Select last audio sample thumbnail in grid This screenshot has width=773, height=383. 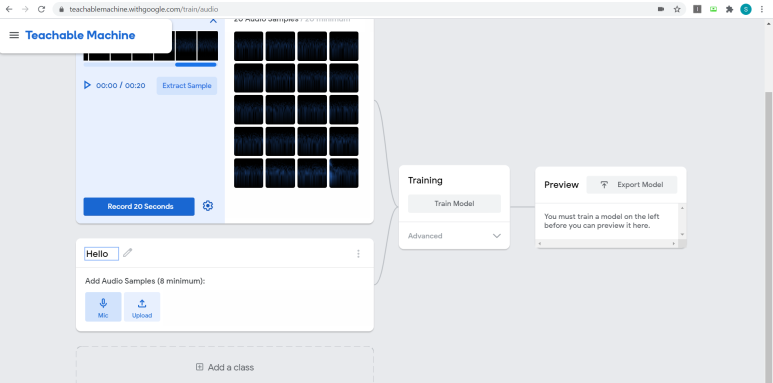344,173
